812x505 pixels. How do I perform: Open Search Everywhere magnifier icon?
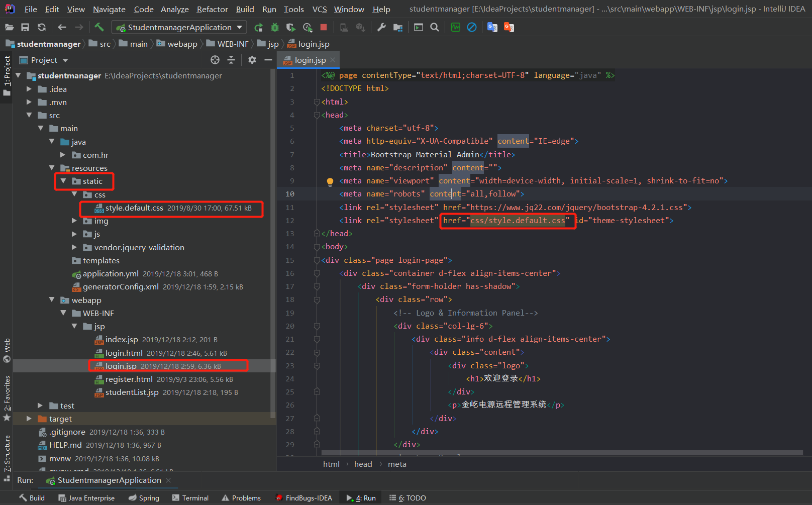point(435,27)
